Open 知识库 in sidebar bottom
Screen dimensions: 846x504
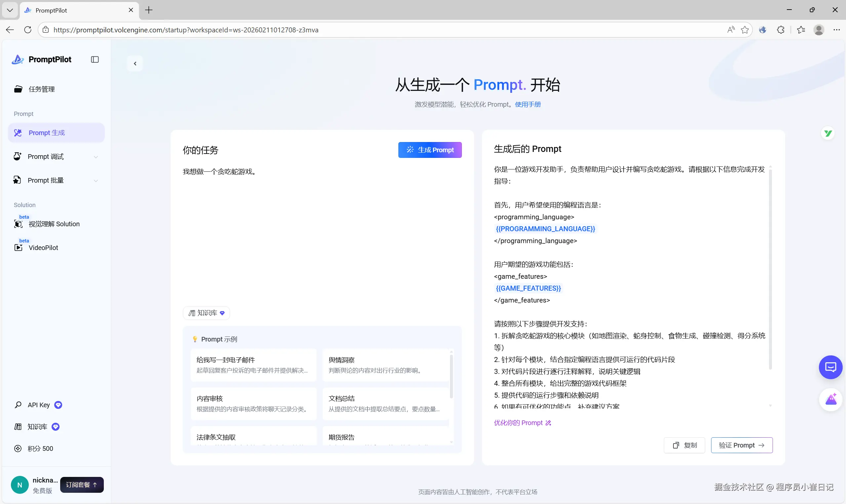pyautogui.click(x=37, y=427)
